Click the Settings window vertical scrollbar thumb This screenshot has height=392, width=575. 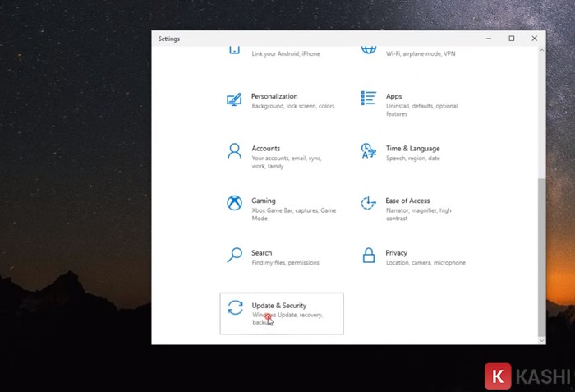point(540,256)
